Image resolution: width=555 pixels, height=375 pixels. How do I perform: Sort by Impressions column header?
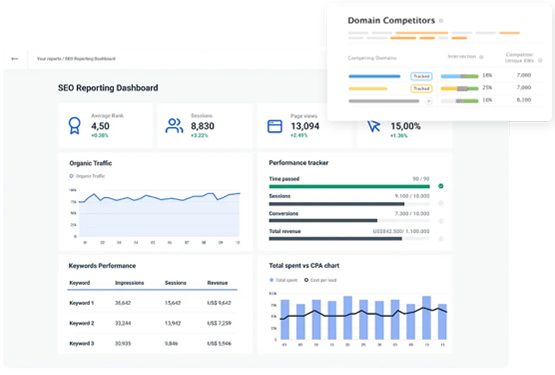click(130, 283)
